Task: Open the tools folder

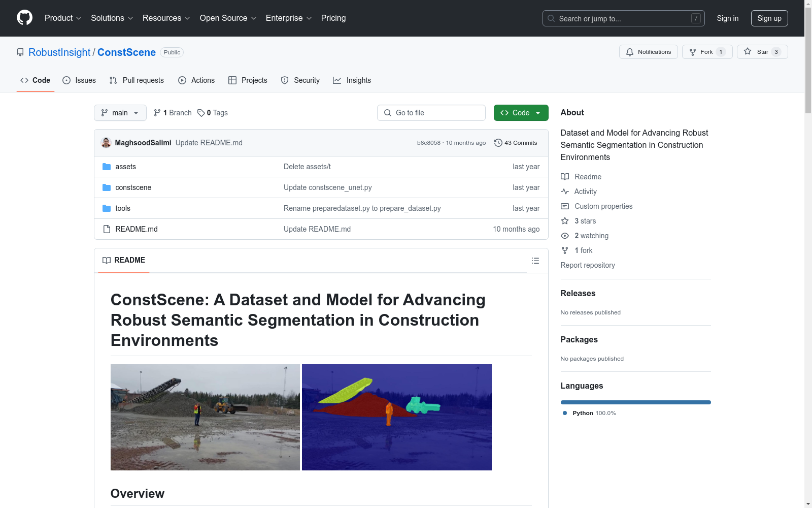Action: coord(123,208)
